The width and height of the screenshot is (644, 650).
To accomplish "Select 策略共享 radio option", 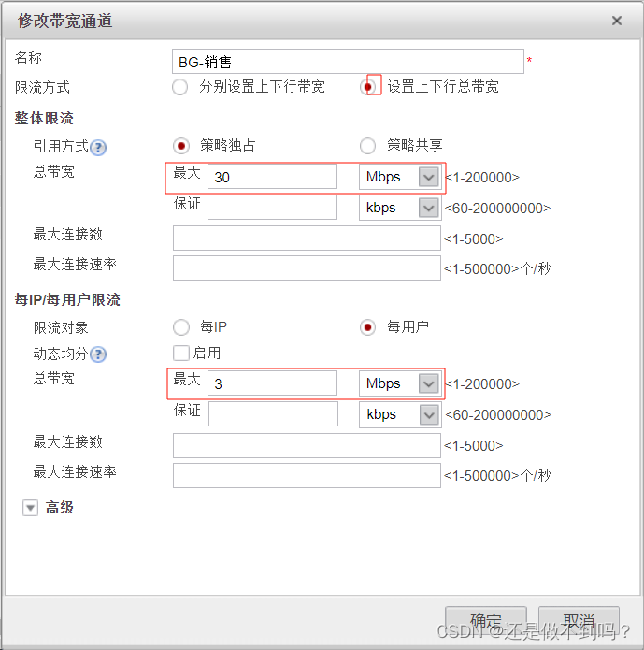I will [x=367, y=146].
